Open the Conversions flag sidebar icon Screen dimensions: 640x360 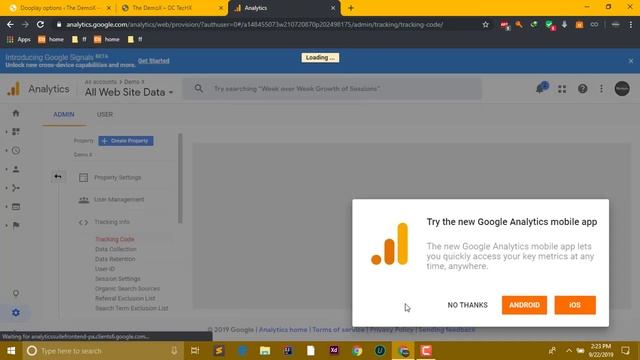point(16,225)
